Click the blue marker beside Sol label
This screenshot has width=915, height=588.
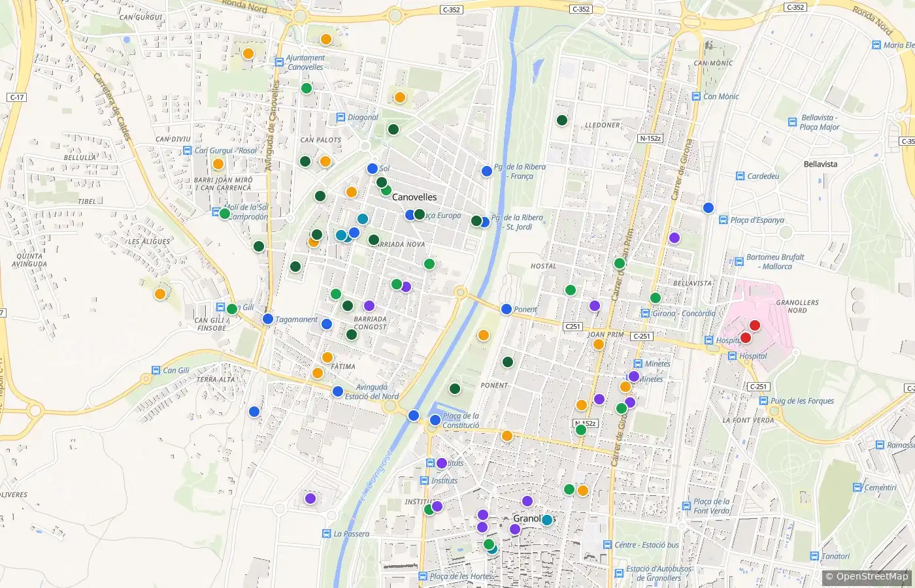click(x=373, y=169)
